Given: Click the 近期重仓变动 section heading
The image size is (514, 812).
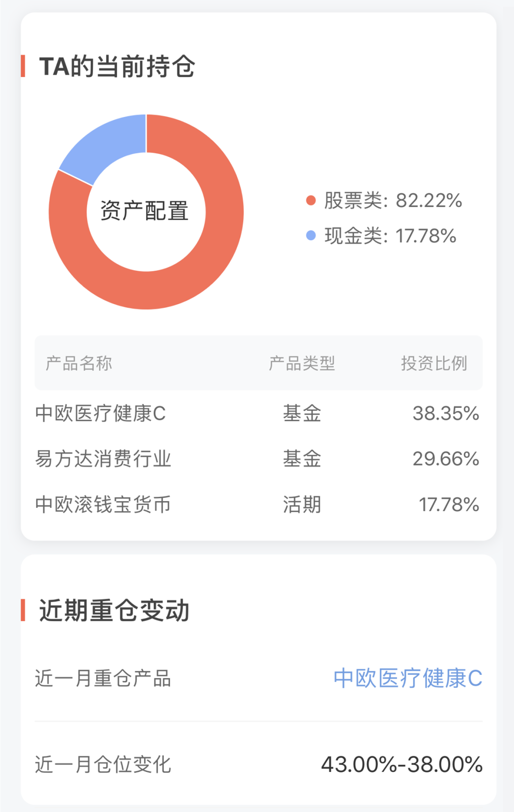Looking at the screenshot, I should point(114,610).
